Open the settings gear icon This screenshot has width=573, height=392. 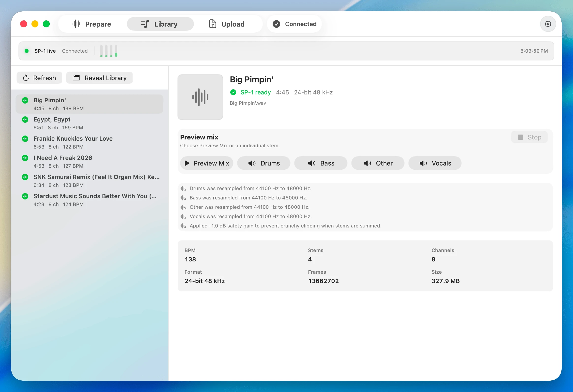[x=548, y=24]
